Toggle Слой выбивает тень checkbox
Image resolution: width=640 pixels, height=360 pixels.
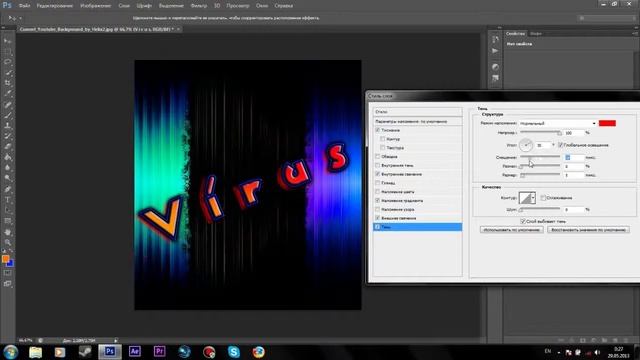pyautogui.click(x=523, y=221)
